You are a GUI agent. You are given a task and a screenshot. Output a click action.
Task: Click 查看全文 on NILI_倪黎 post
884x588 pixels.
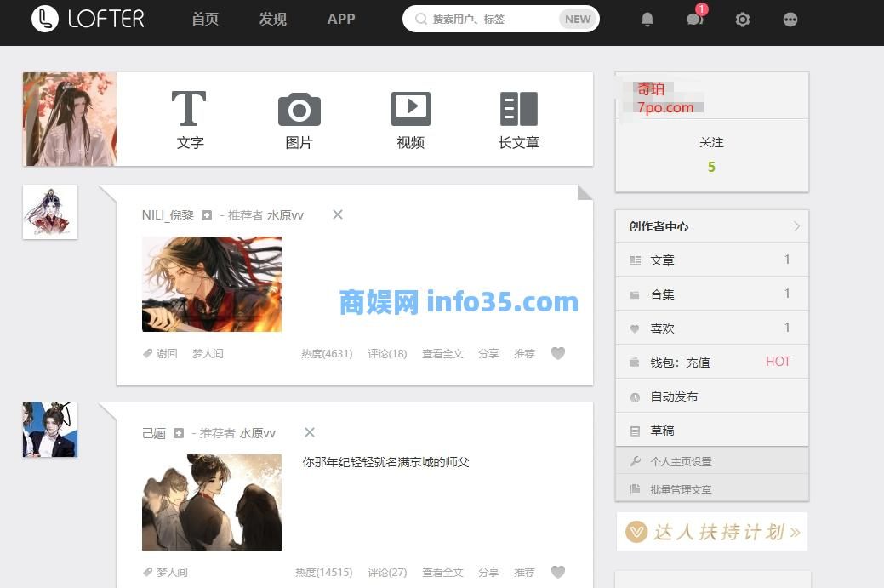442,353
